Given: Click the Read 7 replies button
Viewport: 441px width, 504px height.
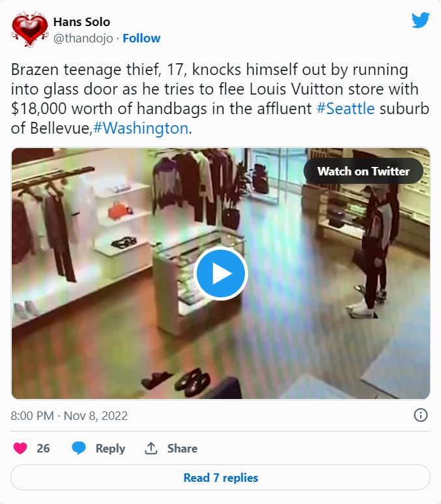Looking at the screenshot, I should click(220, 477).
